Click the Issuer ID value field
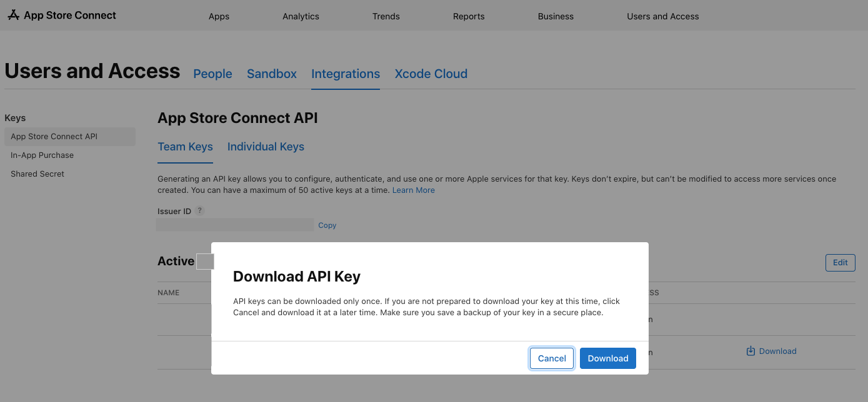 [x=235, y=225]
